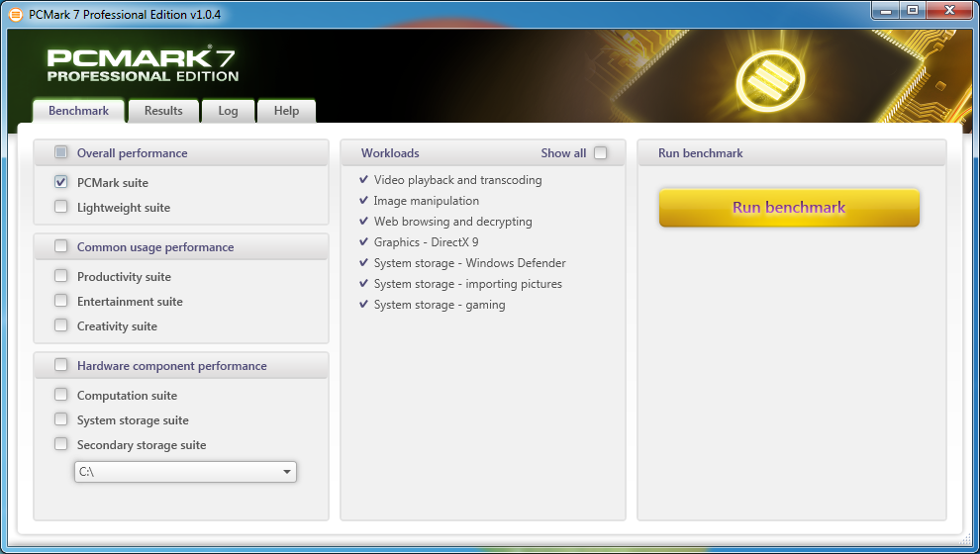Select the Computation suite checkbox
Screen dimensions: 980x554
pos(60,394)
